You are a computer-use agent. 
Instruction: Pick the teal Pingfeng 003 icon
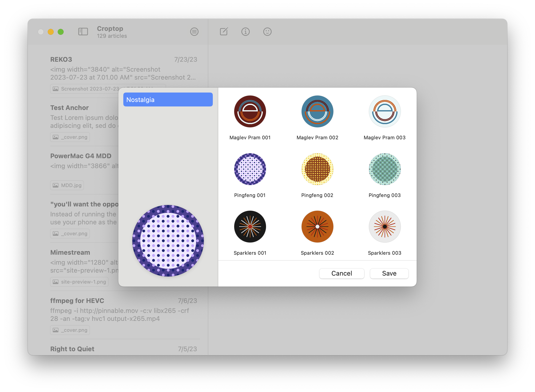(x=385, y=169)
